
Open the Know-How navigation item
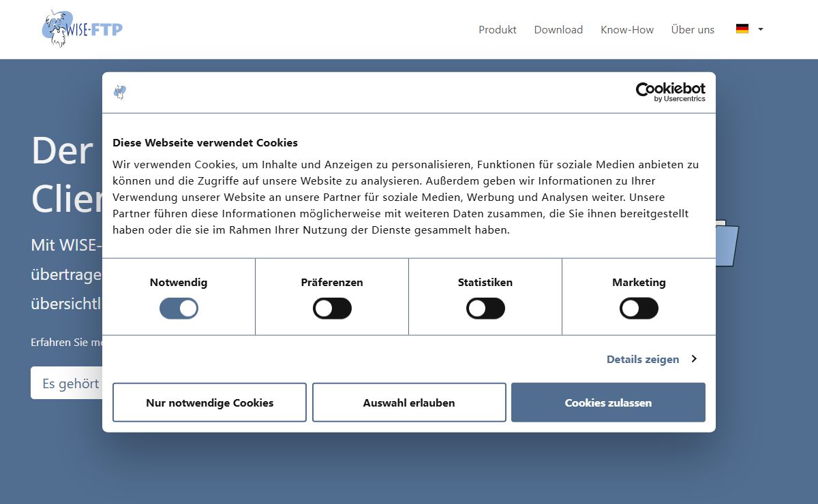(x=626, y=30)
